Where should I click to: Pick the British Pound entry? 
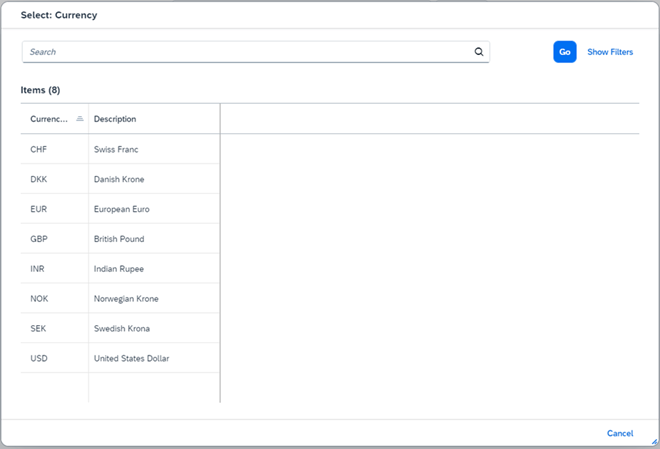[x=119, y=239]
